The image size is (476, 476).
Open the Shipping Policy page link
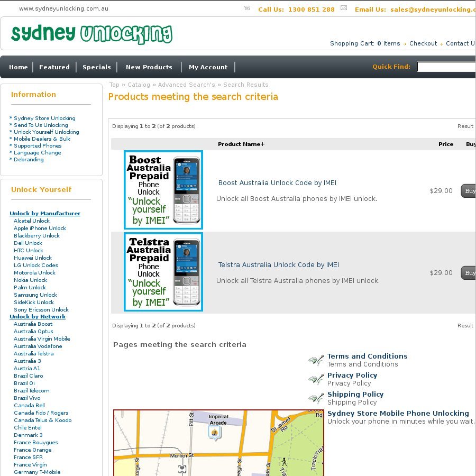(x=355, y=395)
